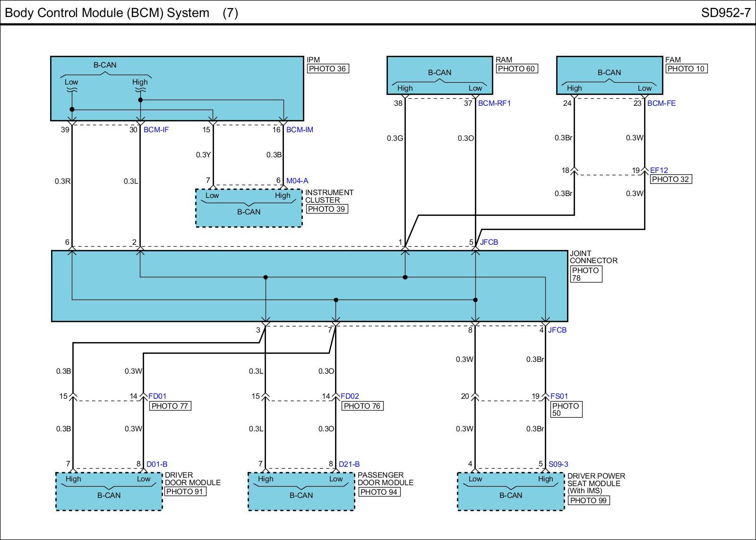Image resolution: width=756 pixels, height=540 pixels.
Task: Open PHOTO 76 below connector FD02
Action: tap(362, 406)
